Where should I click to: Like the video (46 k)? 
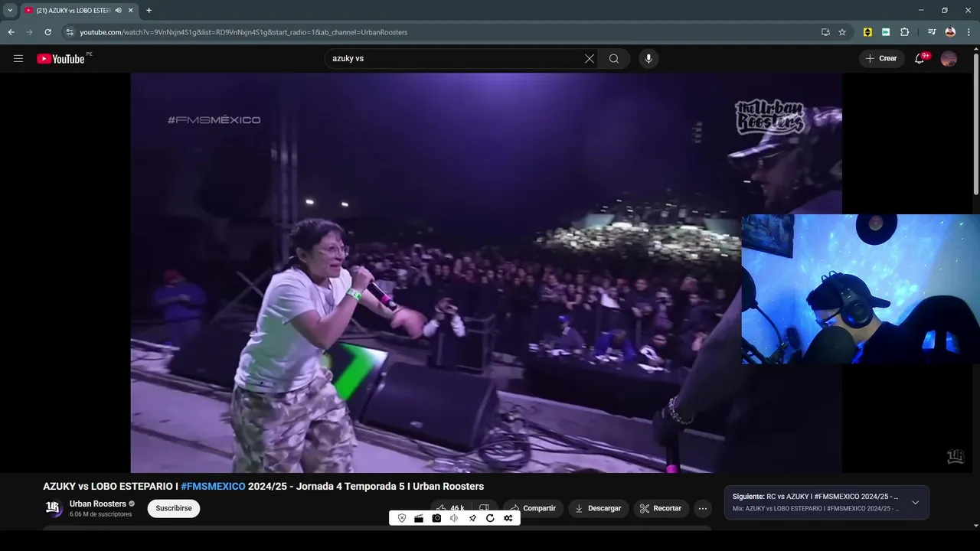pos(450,508)
